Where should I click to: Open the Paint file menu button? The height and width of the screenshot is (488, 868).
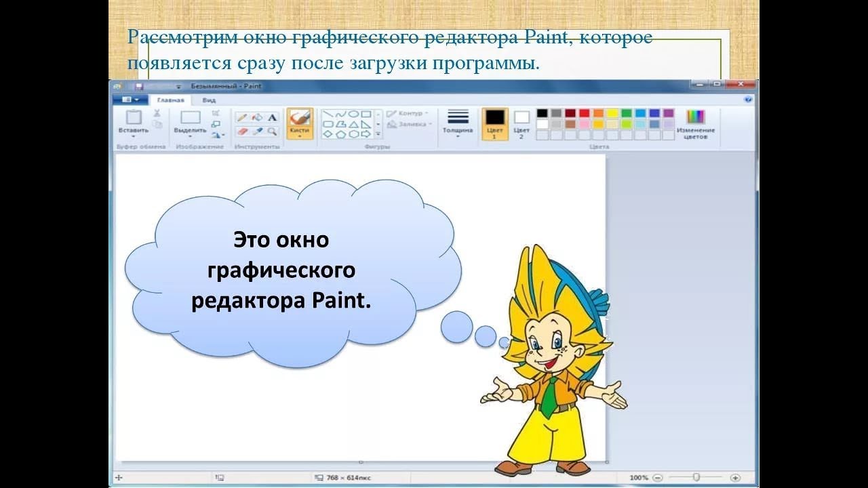click(x=130, y=100)
